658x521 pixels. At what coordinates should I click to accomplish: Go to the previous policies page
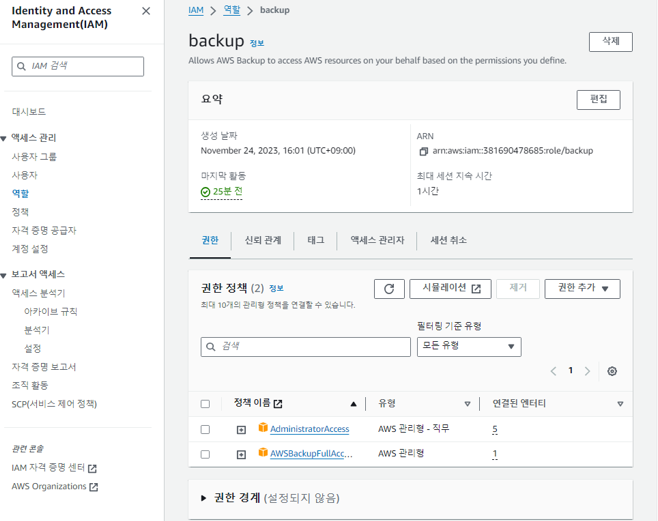pos(554,371)
